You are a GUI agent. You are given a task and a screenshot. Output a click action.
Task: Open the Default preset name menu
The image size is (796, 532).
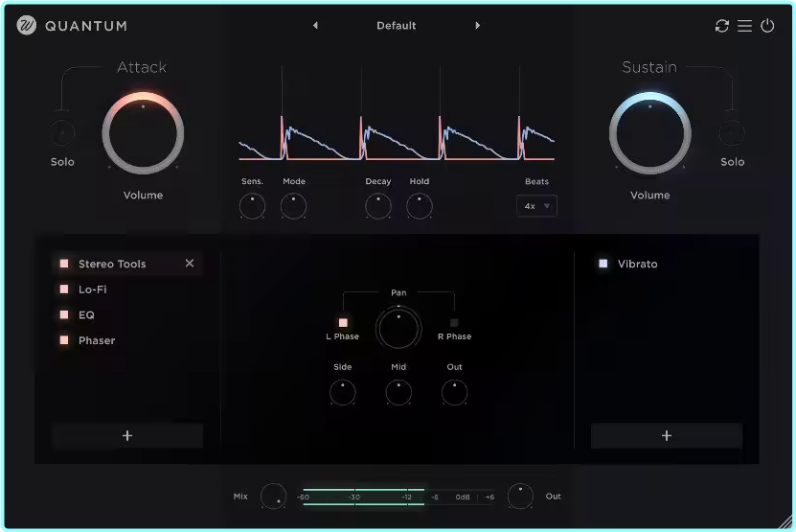click(x=396, y=26)
